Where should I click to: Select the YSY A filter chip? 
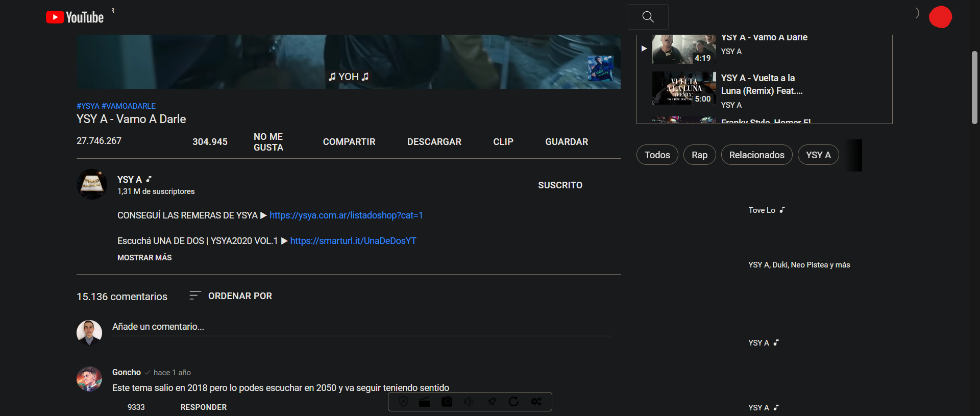[818, 155]
